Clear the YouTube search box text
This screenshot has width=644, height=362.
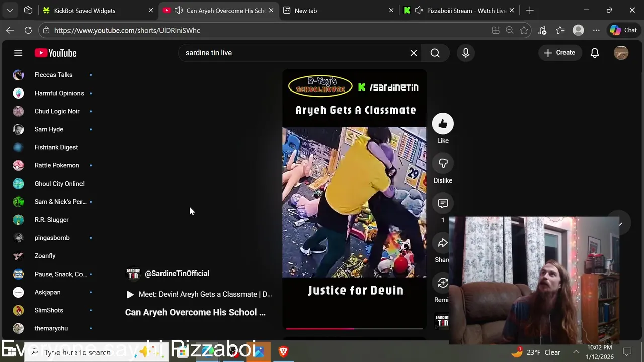(x=414, y=53)
